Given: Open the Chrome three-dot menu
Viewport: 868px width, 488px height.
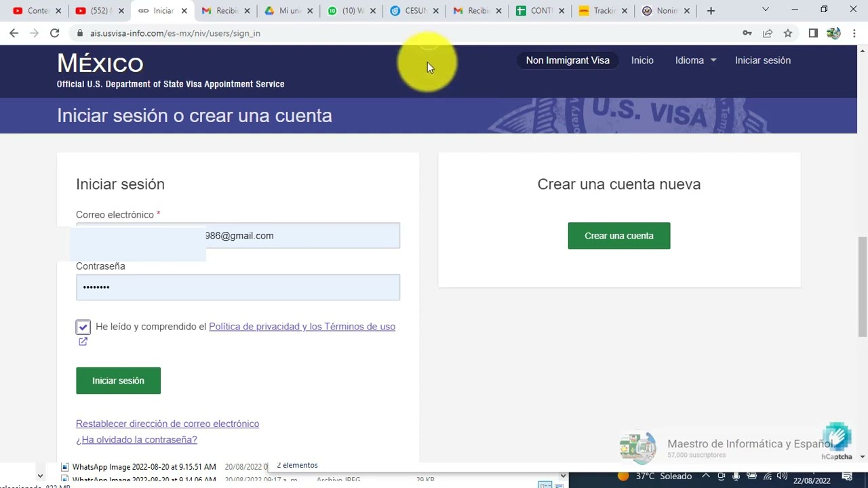Looking at the screenshot, I should click(853, 33).
